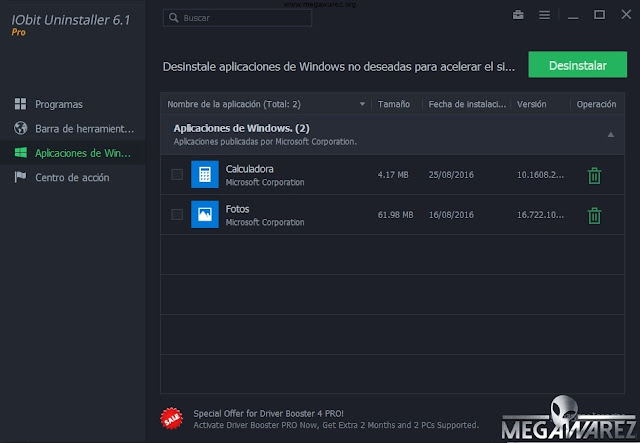Click the Calculadora app icon
640x443 pixels.
[x=205, y=174]
